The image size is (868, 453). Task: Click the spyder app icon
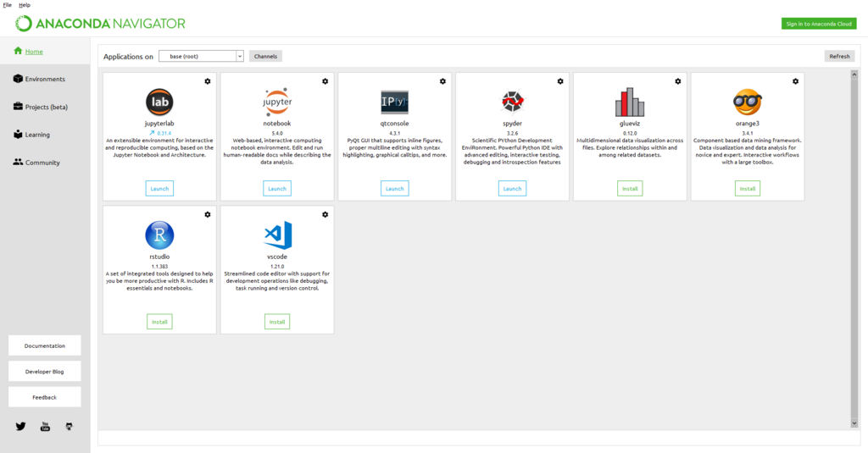512,102
